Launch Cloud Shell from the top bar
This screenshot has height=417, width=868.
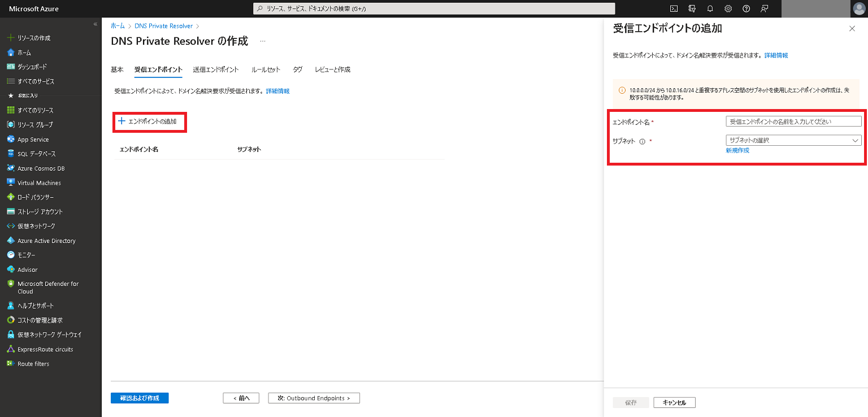(673, 8)
